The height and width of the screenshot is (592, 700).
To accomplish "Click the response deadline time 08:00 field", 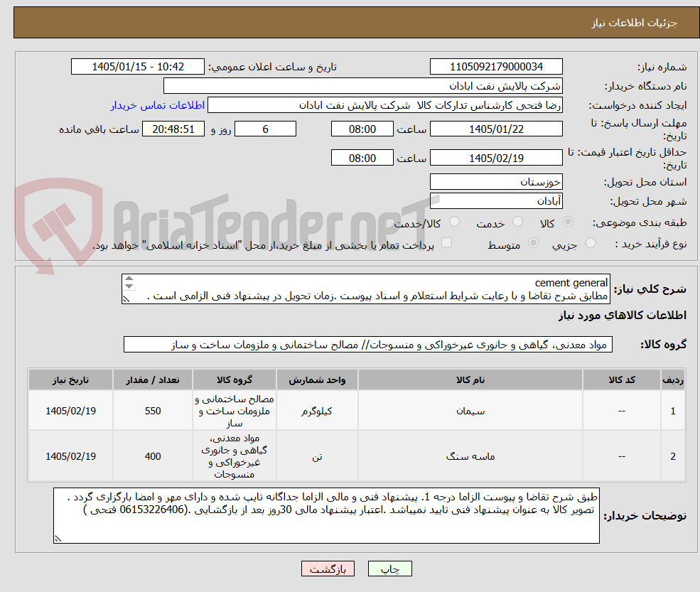I will pos(362,129).
